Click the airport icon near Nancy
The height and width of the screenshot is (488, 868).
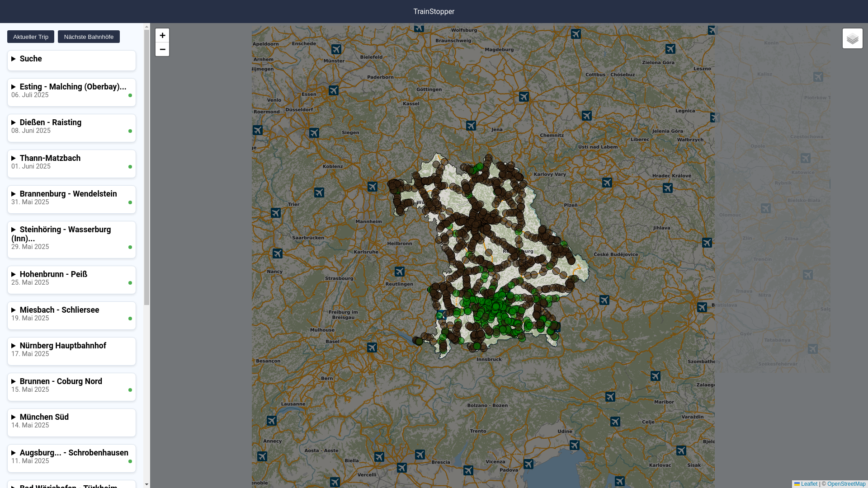pos(278,253)
